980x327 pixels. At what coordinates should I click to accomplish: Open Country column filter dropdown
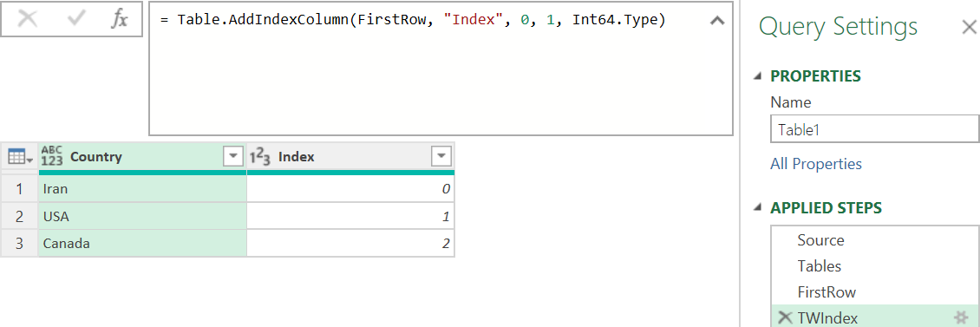click(x=233, y=156)
